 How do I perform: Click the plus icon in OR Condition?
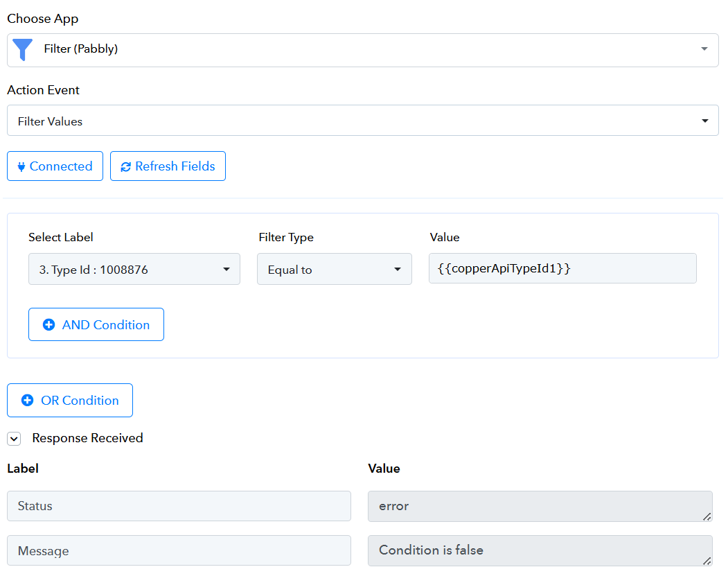[x=27, y=401]
